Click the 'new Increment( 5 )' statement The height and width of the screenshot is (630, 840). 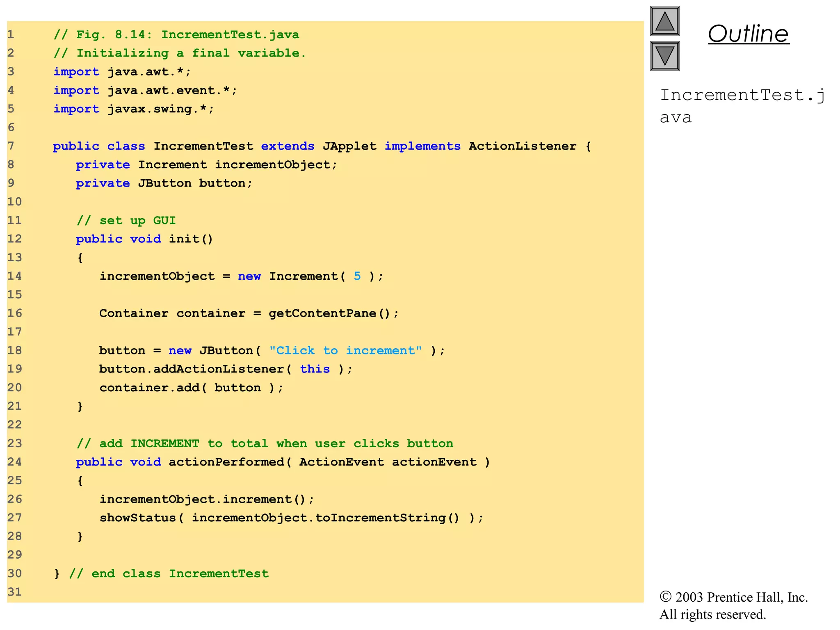241,276
